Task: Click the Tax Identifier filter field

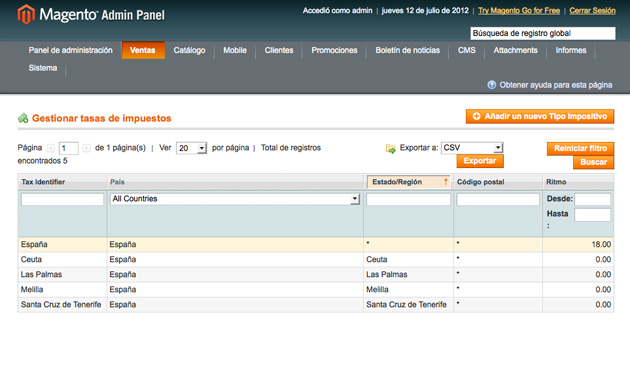Action: pos(62,199)
